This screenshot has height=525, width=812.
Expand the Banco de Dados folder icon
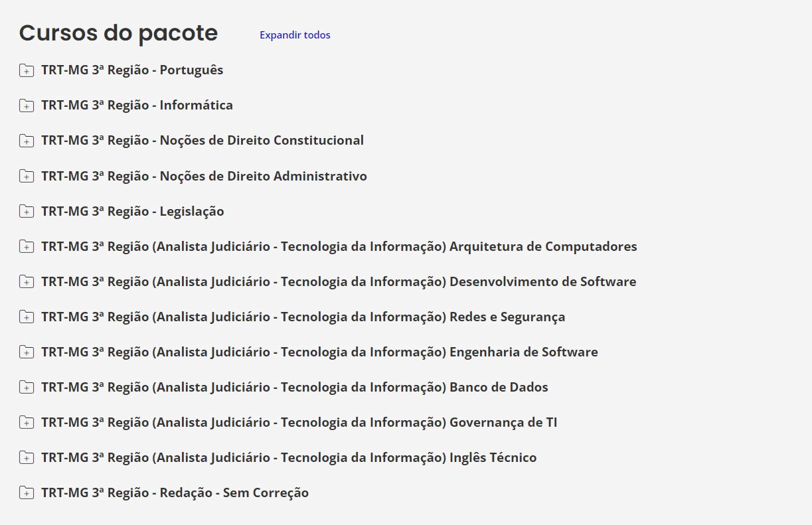27,388
